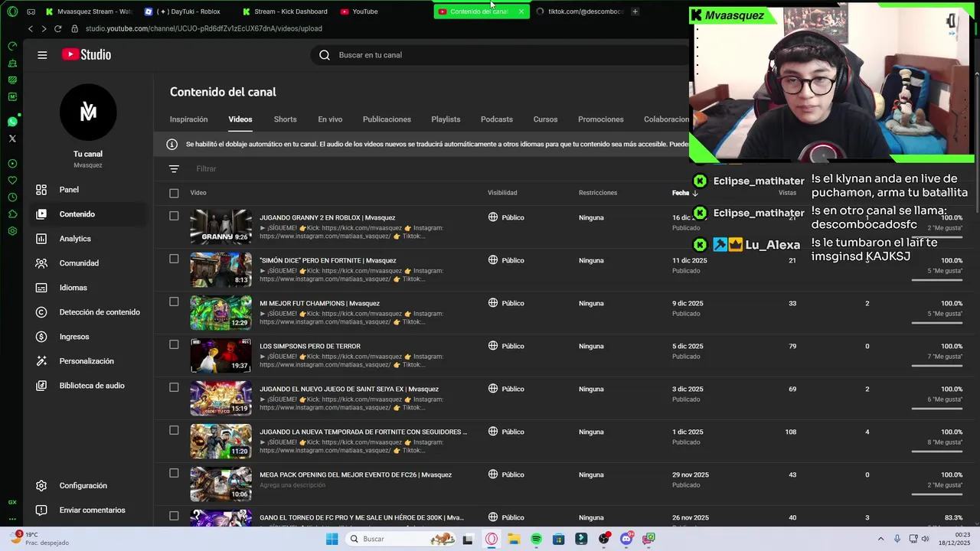This screenshot has width=980, height=551.
Task: Open a new browser tab with plus
Action: 635,11
